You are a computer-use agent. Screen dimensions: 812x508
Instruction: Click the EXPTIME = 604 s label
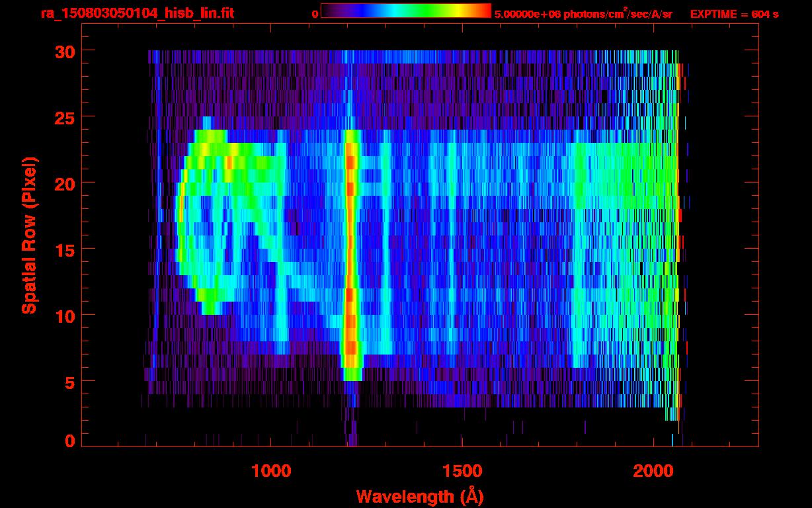point(734,14)
